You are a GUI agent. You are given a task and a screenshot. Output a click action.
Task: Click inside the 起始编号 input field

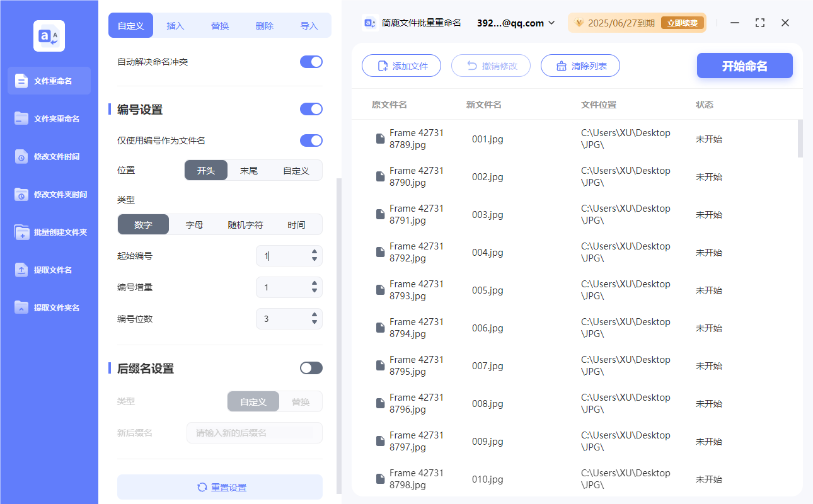coord(284,256)
